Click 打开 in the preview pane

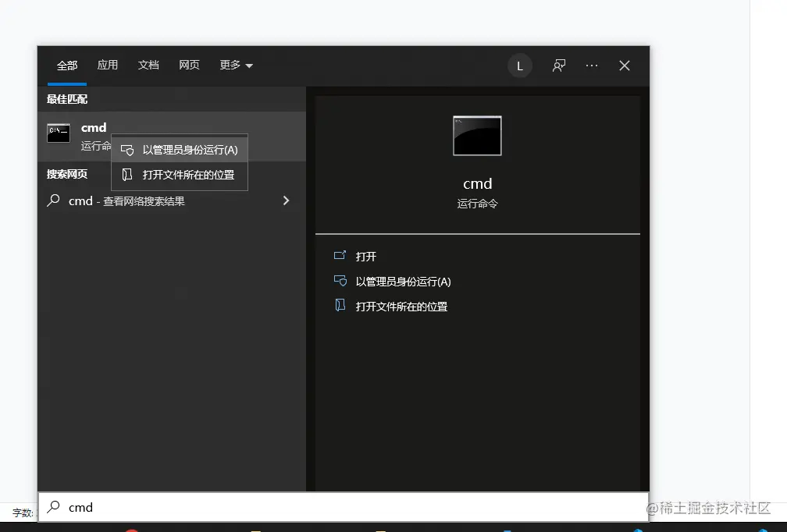(366, 257)
